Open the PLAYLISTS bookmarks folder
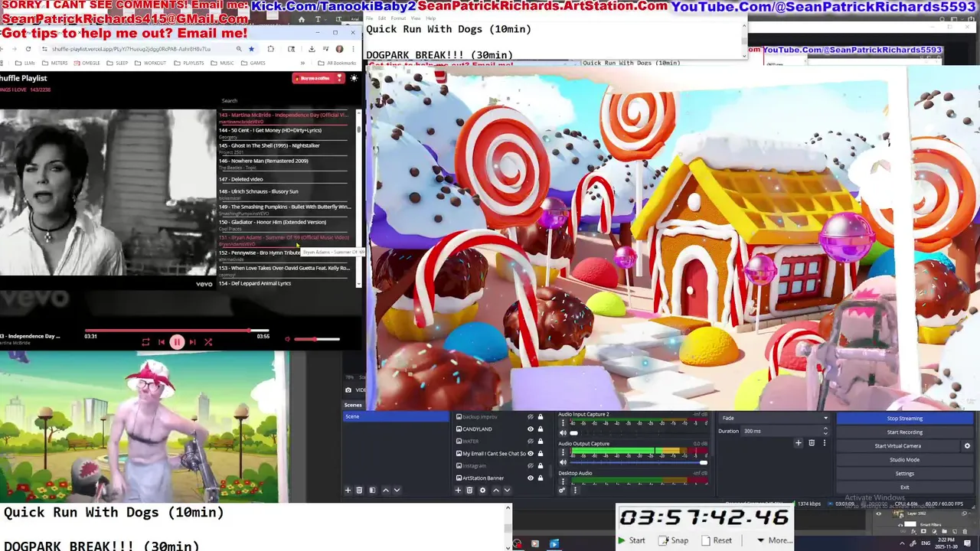 click(189, 63)
